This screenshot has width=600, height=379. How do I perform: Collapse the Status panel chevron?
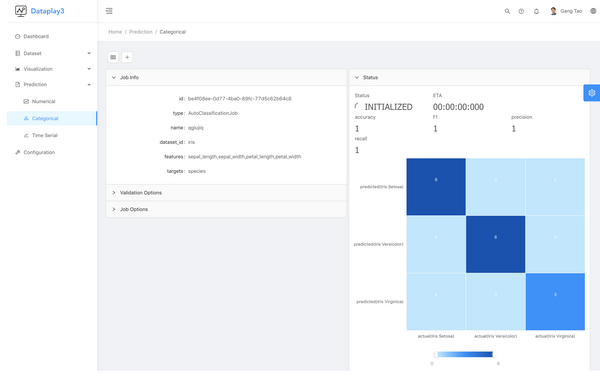[357, 77]
